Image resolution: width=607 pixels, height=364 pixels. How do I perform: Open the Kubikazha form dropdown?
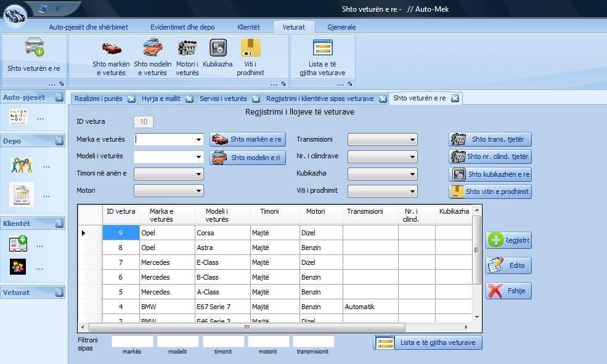413,174
